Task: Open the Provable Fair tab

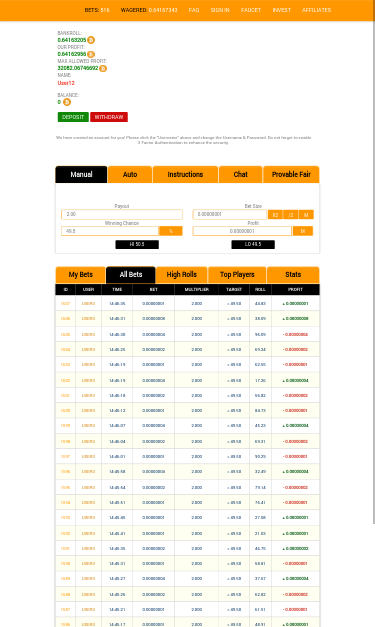Action: pos(291,174)
